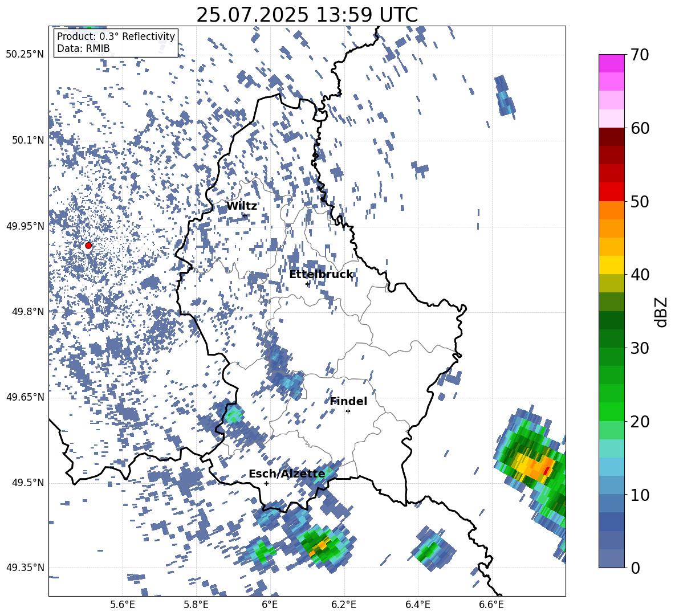675x616 pixels.
Task: Click the Findel cross marker
Action: click(348, 411)
